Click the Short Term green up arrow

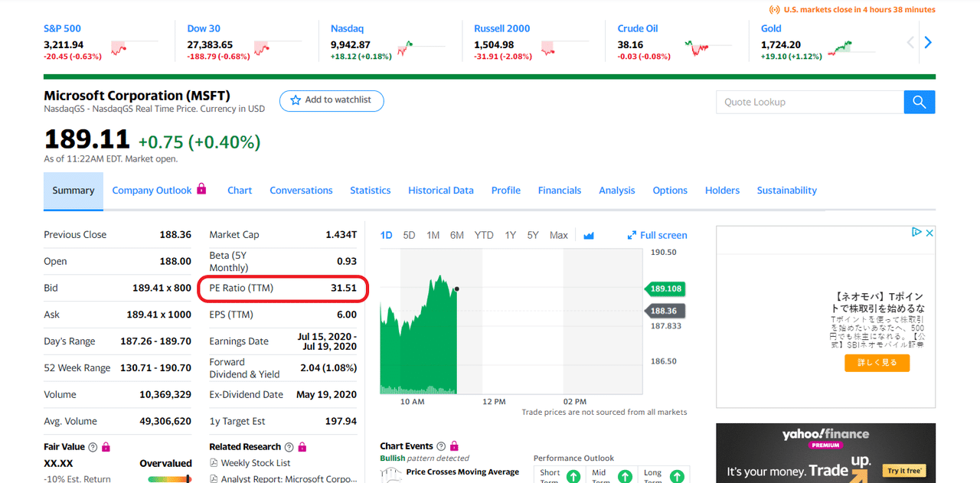tap(573, 476)
